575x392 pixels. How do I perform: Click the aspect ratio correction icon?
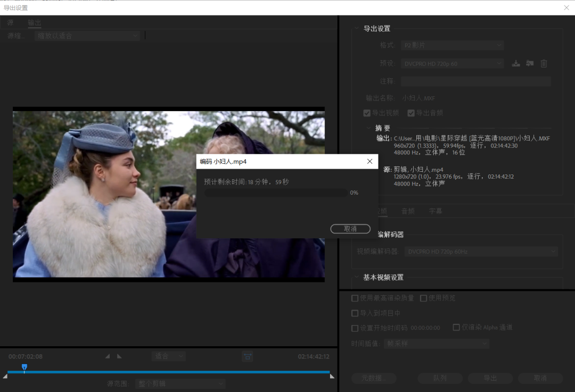[x=248, y=356]
